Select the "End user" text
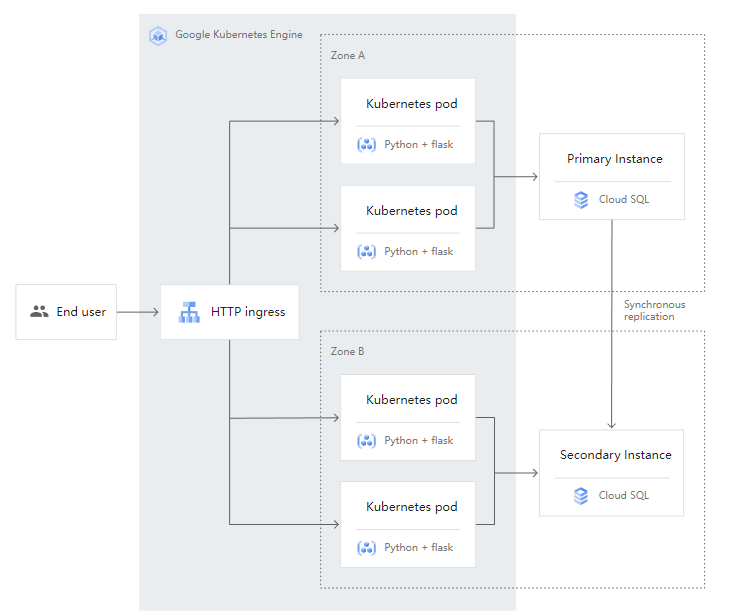The height and width of the screenshot is (616, 729). [x=81, y=311]
